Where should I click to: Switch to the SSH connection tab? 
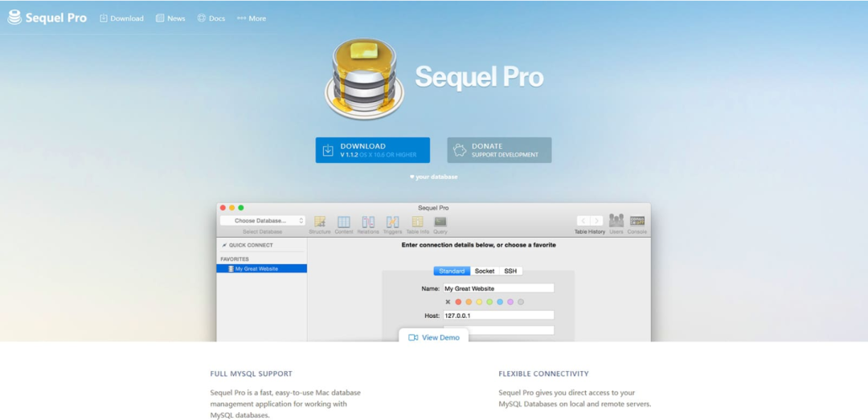[510, 271]
